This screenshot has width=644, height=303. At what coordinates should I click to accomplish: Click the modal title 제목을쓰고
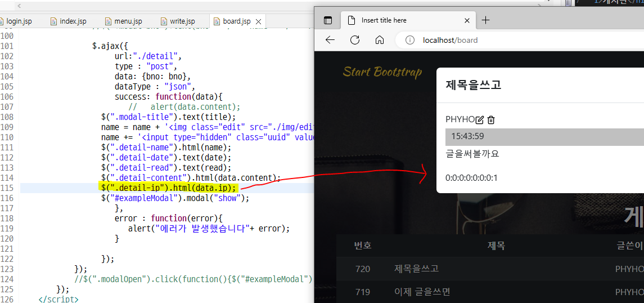tap(473, 85)
